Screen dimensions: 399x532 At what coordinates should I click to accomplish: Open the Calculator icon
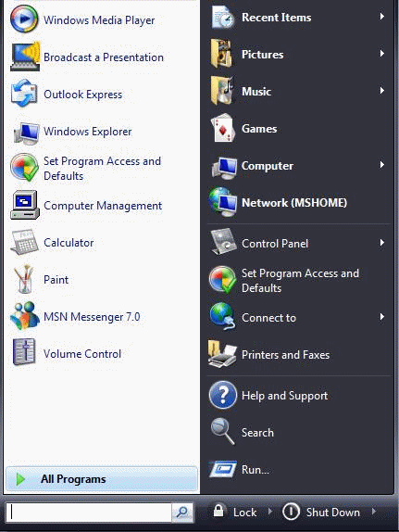click(x=24, y=242)
